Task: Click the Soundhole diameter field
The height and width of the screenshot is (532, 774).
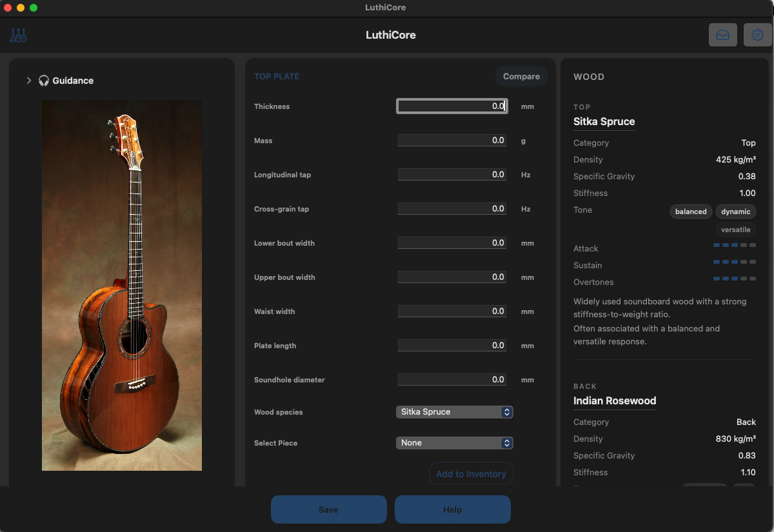Action: pyautogui.click(x=452, y=380)
